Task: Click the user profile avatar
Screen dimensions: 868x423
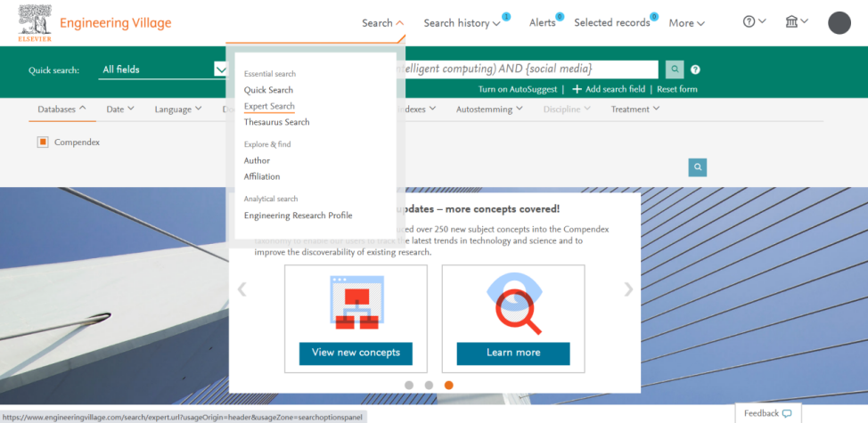Action: click(839, 22)
